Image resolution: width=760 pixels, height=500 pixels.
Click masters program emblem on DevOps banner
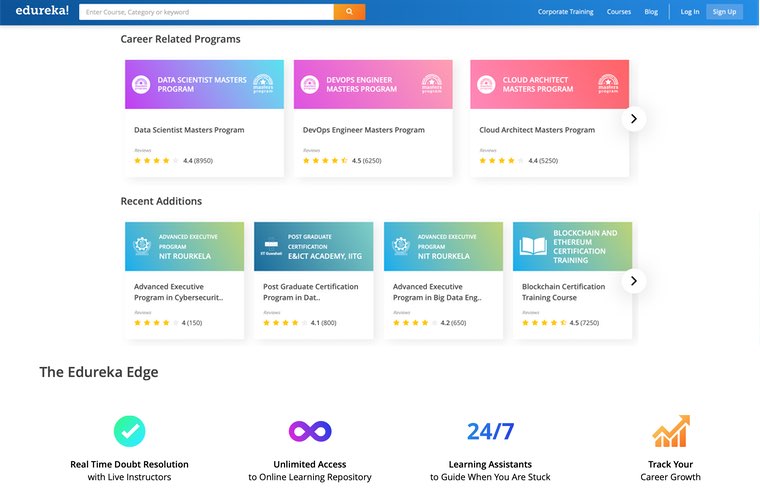coord(432,84)
